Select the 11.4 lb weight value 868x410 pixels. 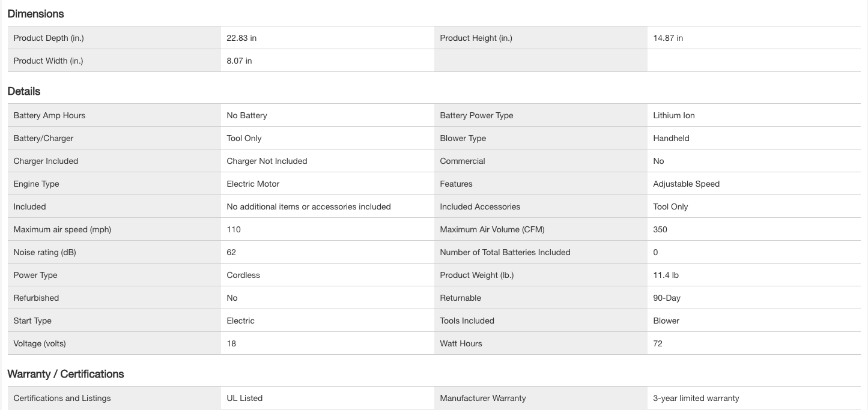tap(666, 275)
